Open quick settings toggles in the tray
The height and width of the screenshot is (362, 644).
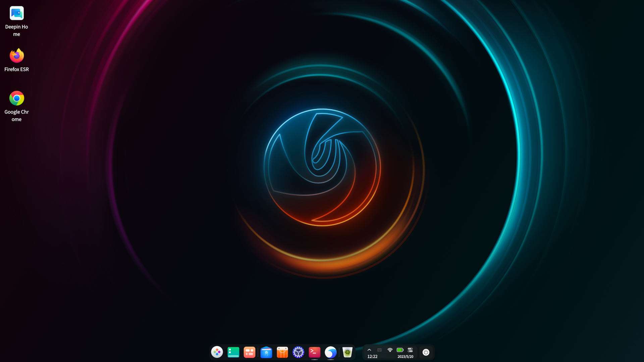pyautogui.click(x=410, y=350)
